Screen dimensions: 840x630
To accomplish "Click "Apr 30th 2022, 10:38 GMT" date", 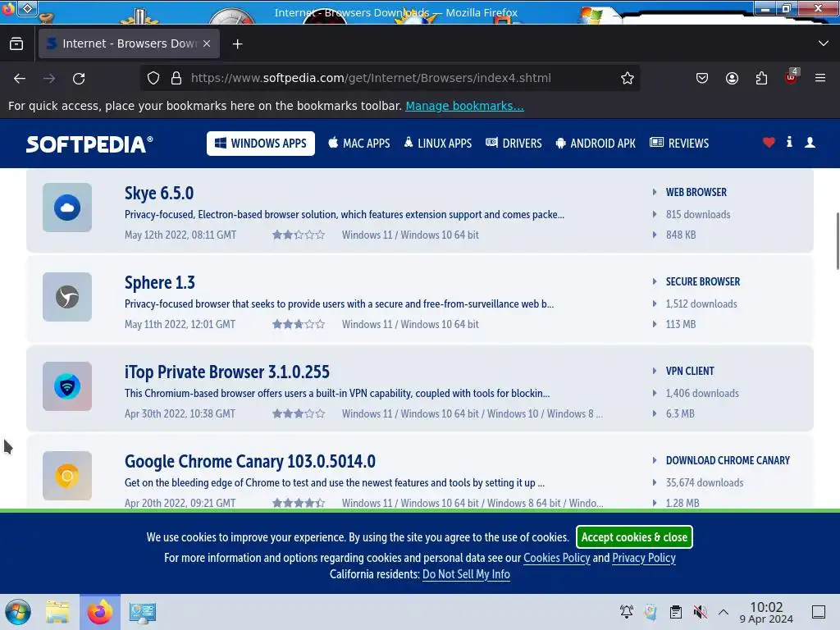I will pyautogui.click(x=180, y=414).
